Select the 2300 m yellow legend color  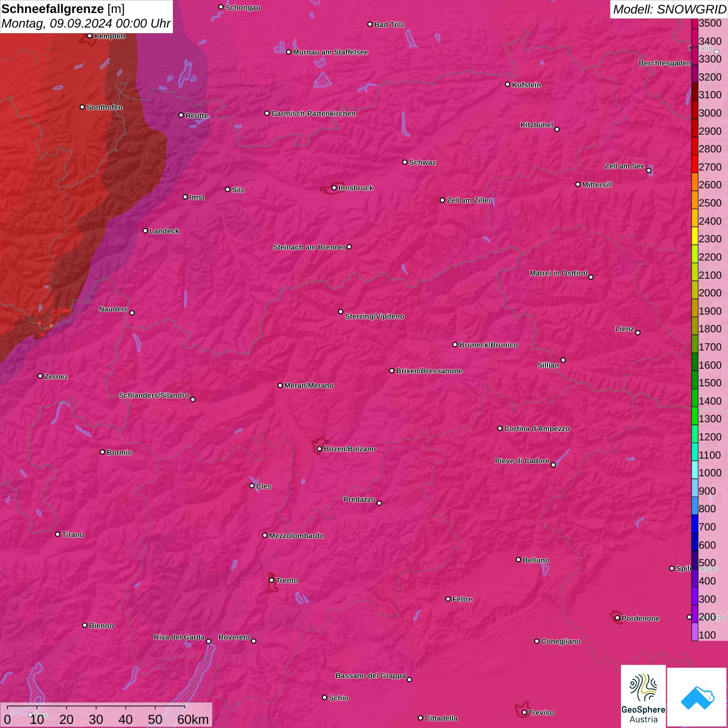click(x=695, y=236)
